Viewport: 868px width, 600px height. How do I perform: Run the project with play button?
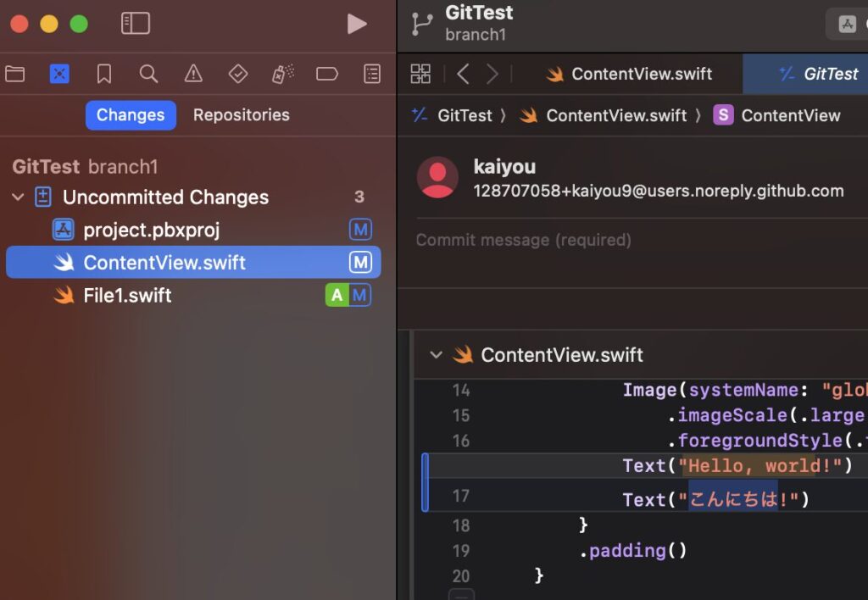[357, 24]
